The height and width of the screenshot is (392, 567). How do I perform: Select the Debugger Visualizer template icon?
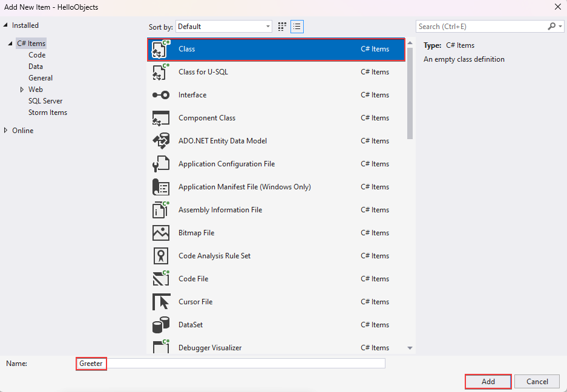[161, 346]
